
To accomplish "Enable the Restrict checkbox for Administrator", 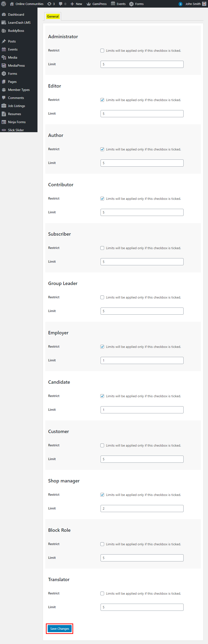I will click(102, 50).
